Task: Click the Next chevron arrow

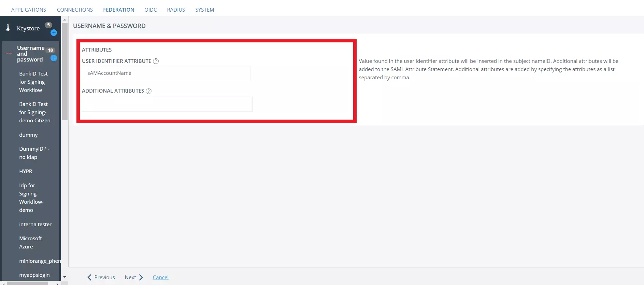Action: pos(141,277)
